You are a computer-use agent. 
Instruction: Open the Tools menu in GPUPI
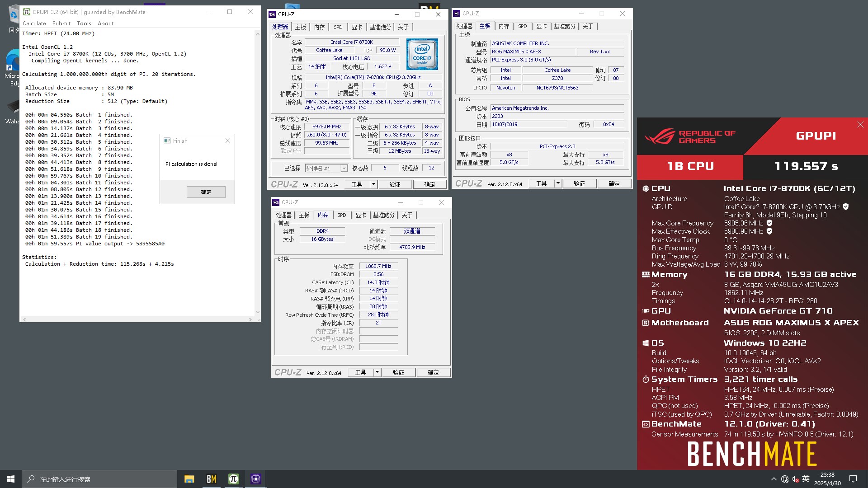tap(84, 23)
